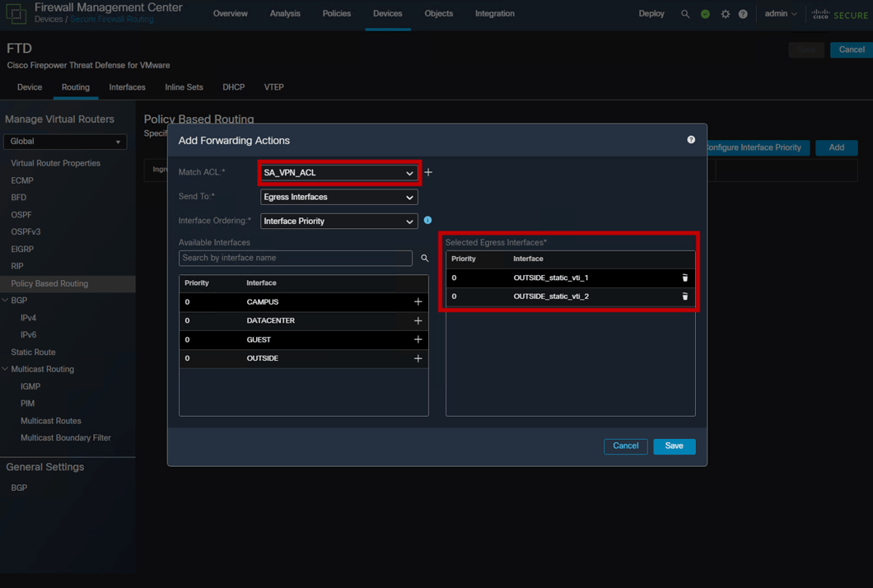873x588 pixels.
Task: Select IPv6 under BGP
Action: pos(28,334)
